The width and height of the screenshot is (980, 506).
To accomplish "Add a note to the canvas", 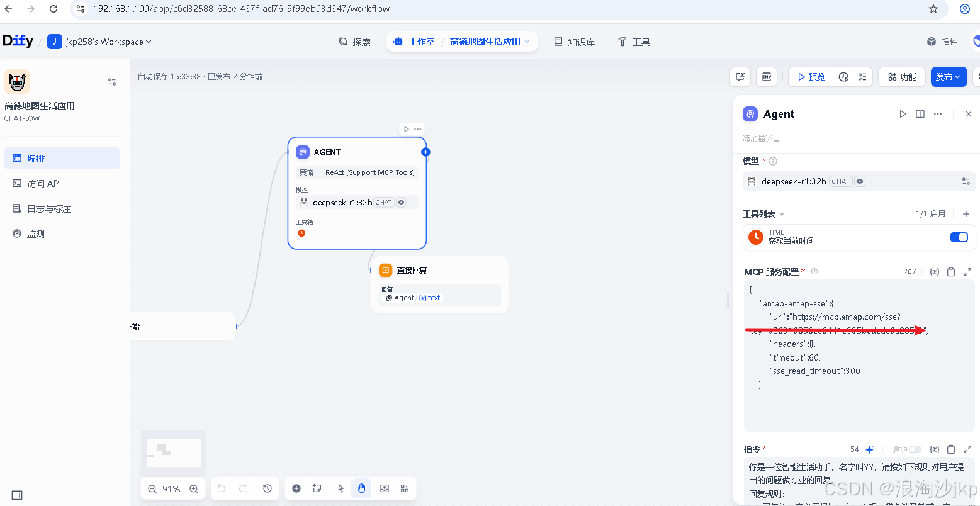I will pyautogui.click(x=317, y=488).
